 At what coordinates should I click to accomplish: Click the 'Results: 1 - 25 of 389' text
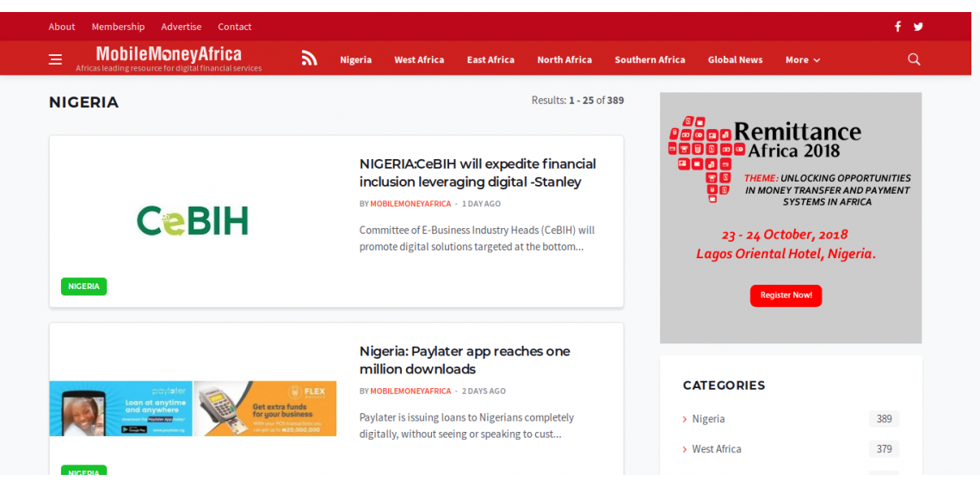pyautogui.click(x=577, y=100)
